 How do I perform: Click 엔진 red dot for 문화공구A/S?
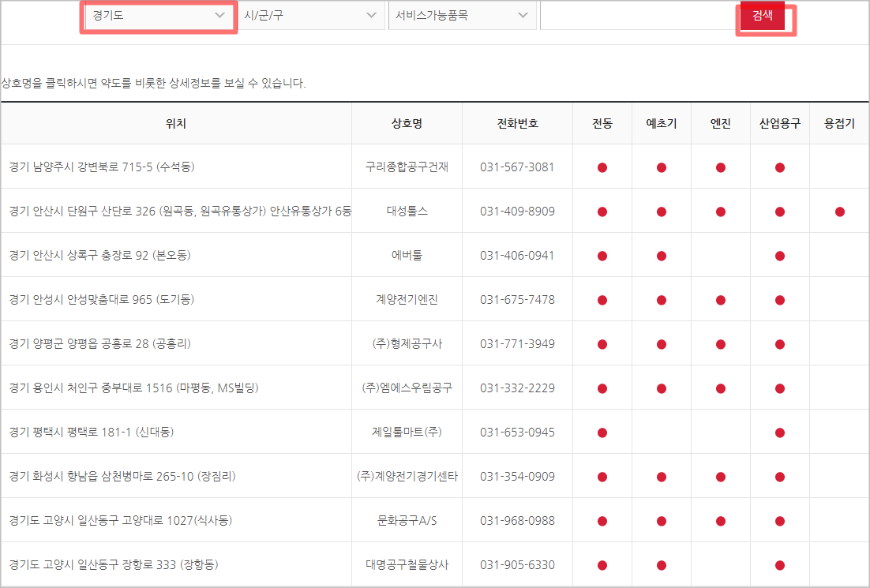720,521
